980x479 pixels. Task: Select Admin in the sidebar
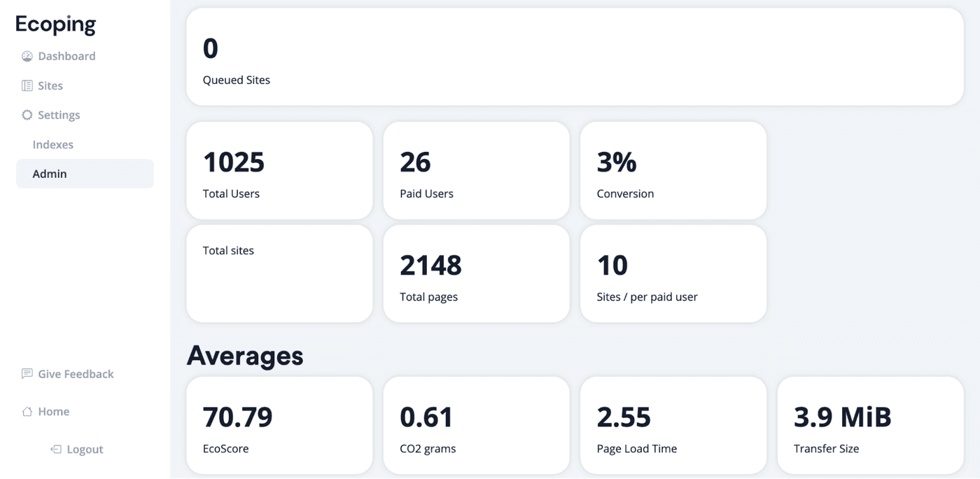49,173
